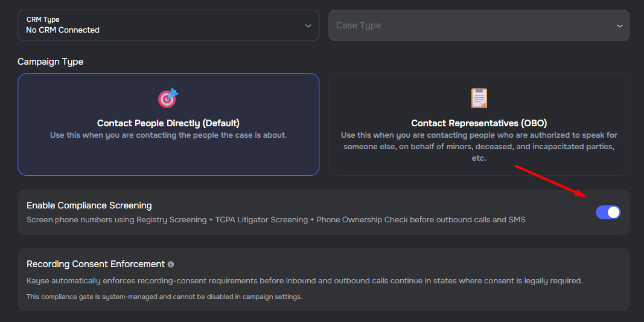This screenshot has width=644, height=322.
Task: Click the Registry Screening description line
Action: tap(276, 220)
